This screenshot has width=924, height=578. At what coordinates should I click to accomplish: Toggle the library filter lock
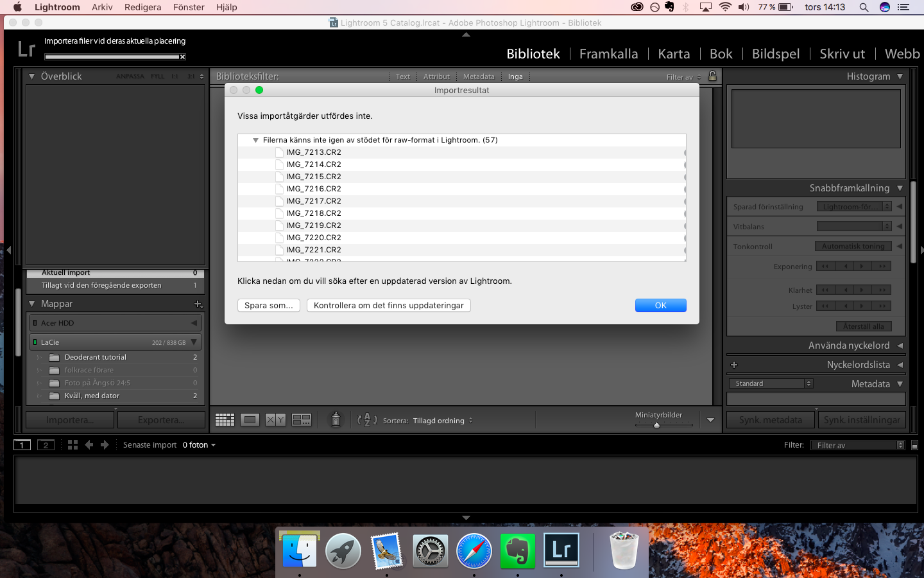pos(712,76)
